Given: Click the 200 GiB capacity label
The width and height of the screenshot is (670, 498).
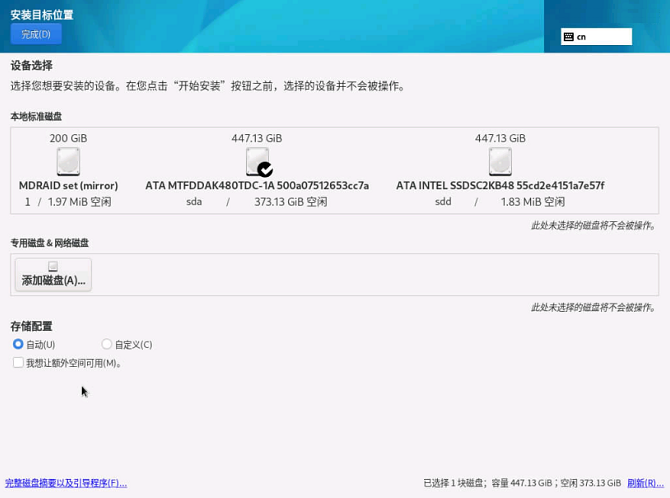Looking at the screenshot, I should (68, 138).
